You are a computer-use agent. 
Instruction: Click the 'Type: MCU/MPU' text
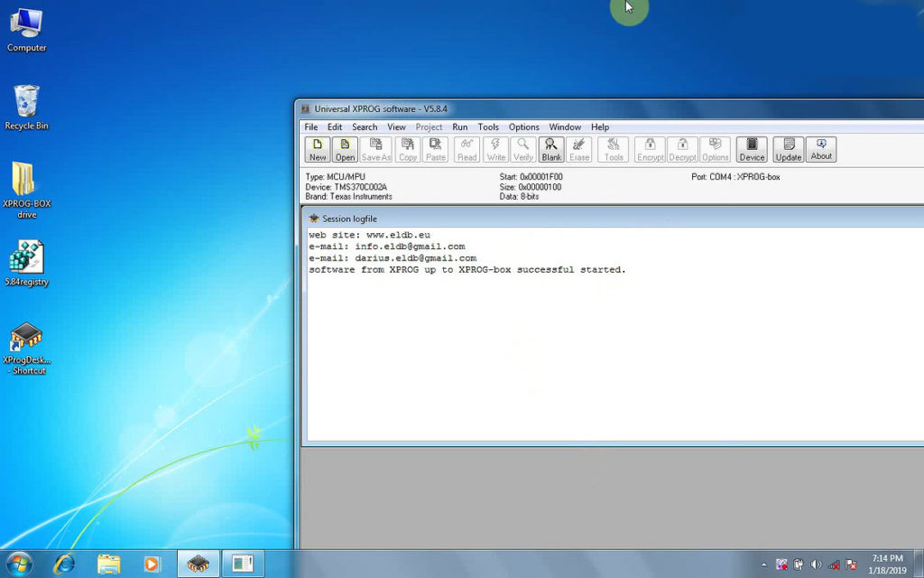tap(336, 177)
